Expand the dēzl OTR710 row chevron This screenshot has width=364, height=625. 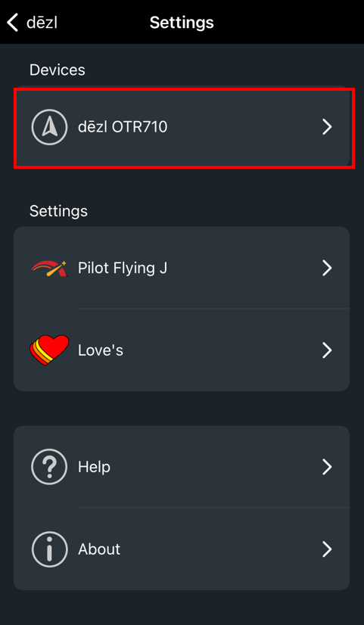[x=327, y=127]
